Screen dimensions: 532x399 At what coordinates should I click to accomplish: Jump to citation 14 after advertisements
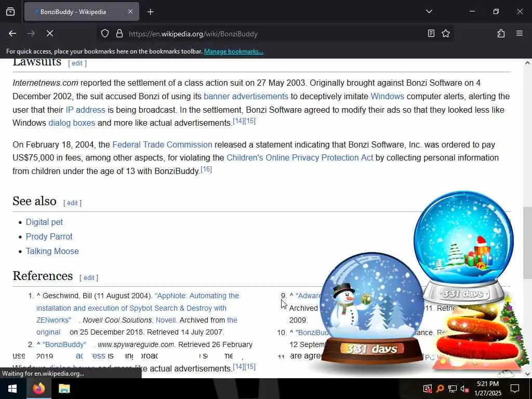(238, 121)
